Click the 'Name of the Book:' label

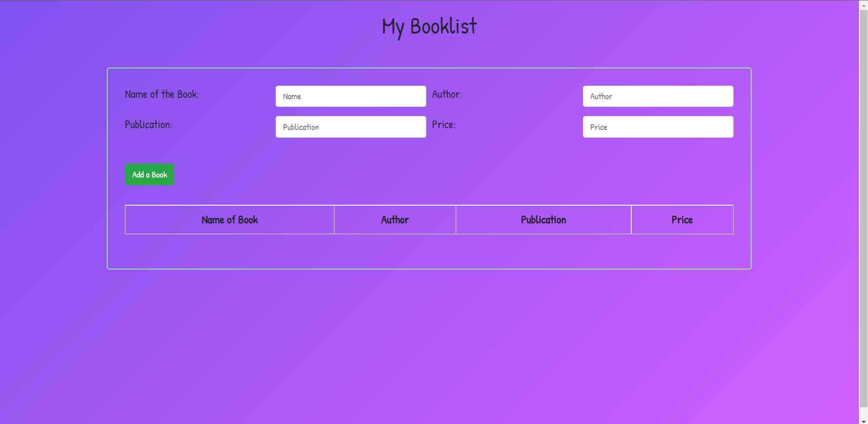(x=162, y=94)
